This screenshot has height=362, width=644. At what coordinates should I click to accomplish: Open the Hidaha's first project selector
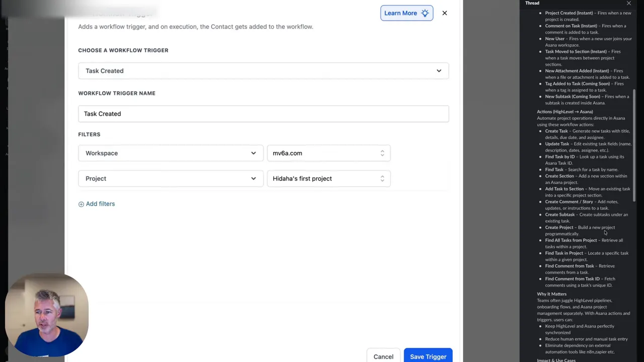pos(329,178)
